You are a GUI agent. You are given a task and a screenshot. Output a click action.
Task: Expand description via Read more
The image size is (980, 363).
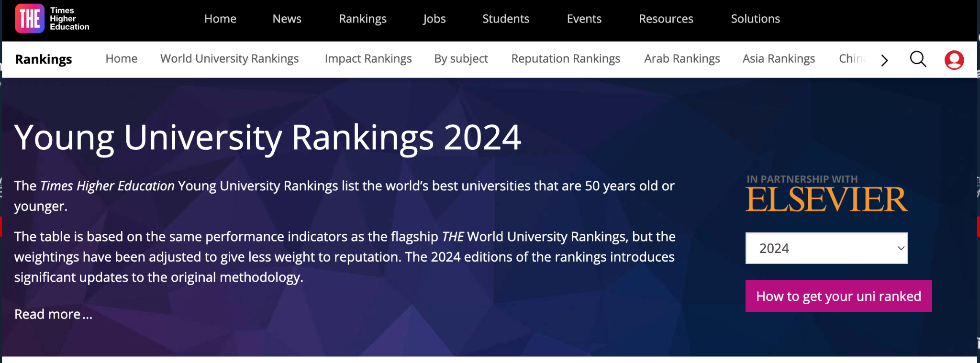click(x=53, y=314)
